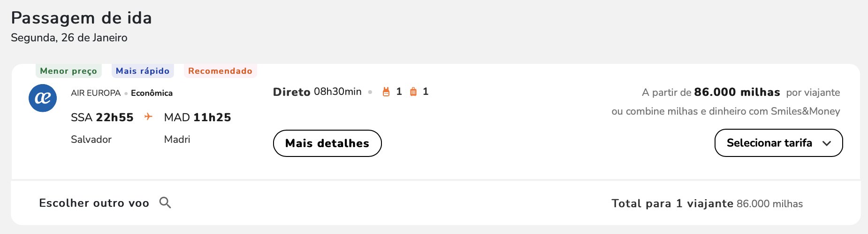Click the suitcase checked baggage icon
The width and height of the screenshot is (868, 234).
coord(413,92)
